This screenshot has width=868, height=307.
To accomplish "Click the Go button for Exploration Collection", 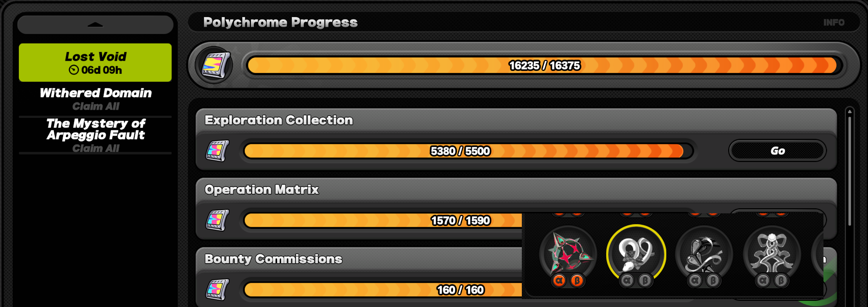I will (777, 151).
